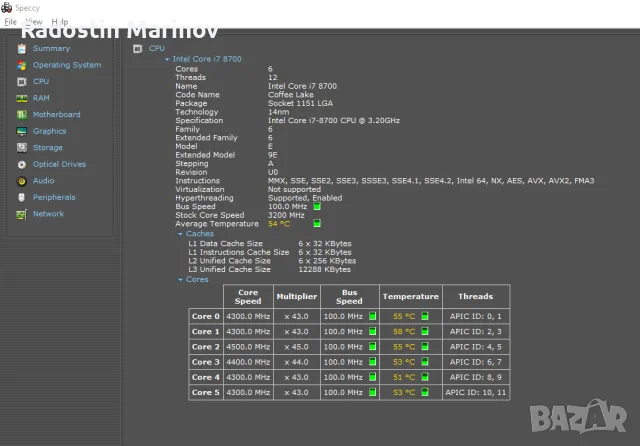Open the View menu

click(x=34, y=22)
